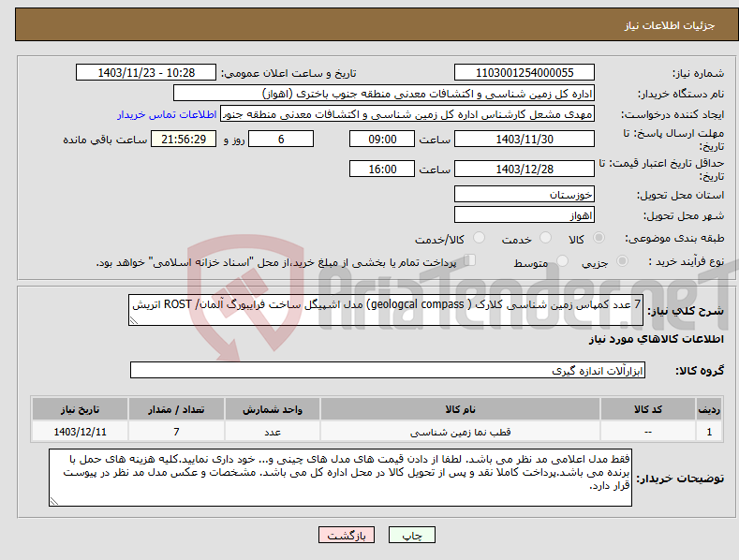
Task: Select the خدمت radio button
Action: point(545,238)
